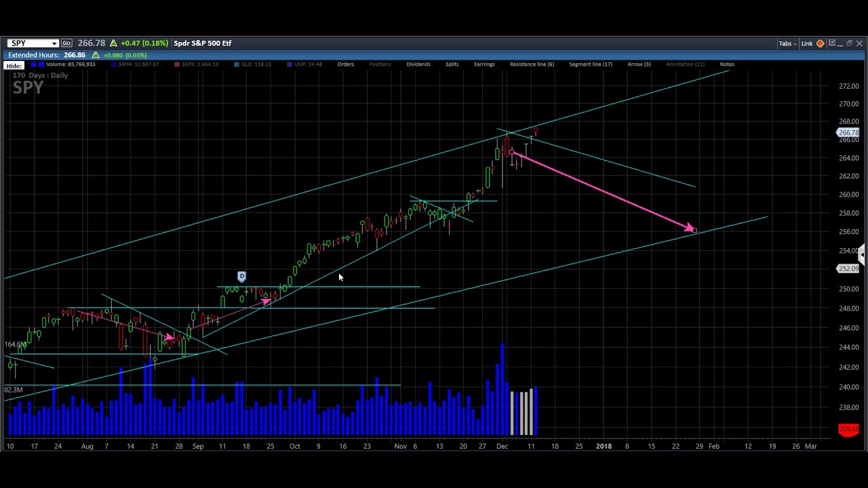This screenshot has height=488, width=868.
Task: Click the Feb label on date axis
Action: click(713, 446)
